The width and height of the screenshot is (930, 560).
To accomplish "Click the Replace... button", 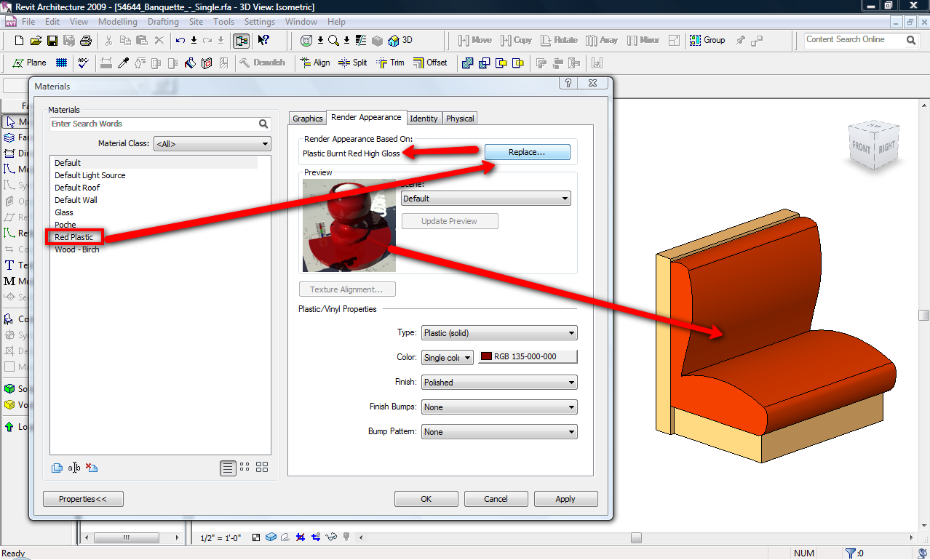I will point(527,153).
